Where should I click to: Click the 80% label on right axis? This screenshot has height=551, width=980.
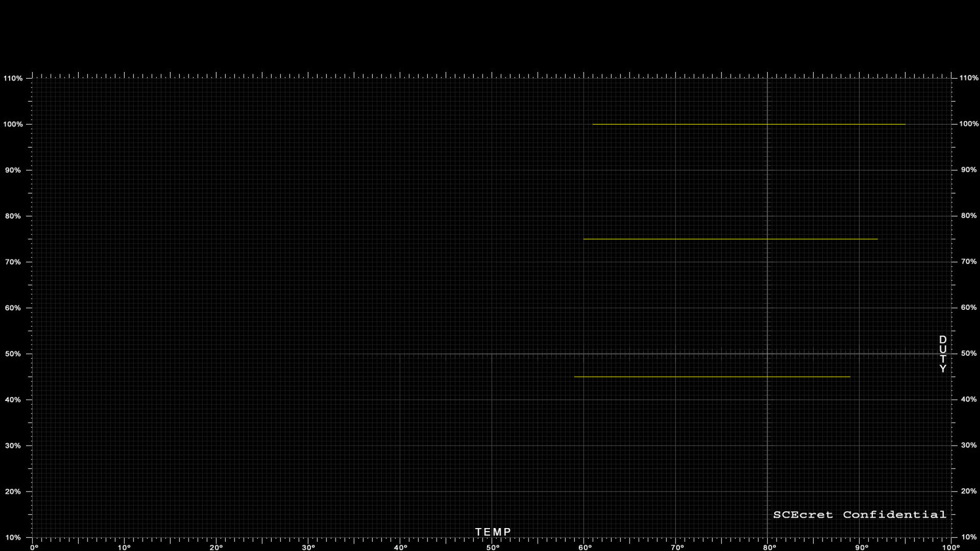pos(969,216)
